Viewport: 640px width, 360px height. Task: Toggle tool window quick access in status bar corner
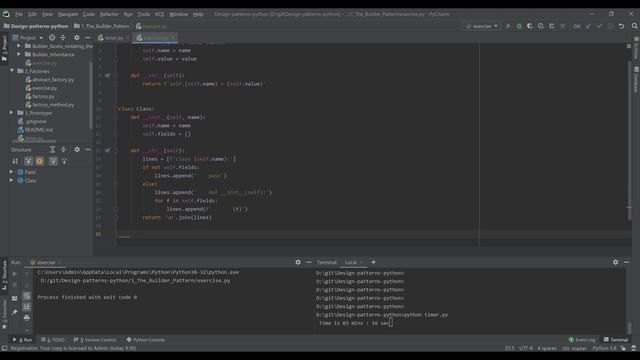[x=4, y=348]
